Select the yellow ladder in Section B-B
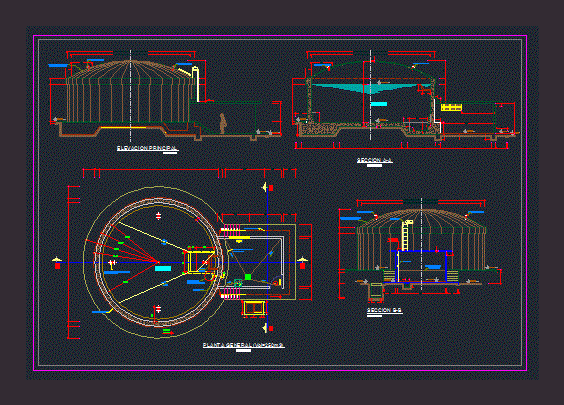This screenshot has height=405, width=564. [406, 235]
